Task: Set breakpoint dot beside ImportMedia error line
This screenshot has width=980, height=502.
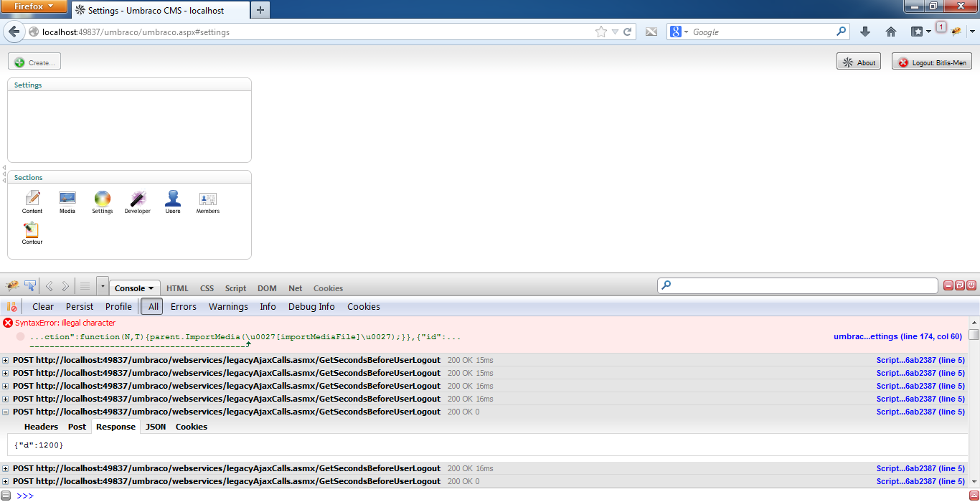Action: (x=21, y=336)
